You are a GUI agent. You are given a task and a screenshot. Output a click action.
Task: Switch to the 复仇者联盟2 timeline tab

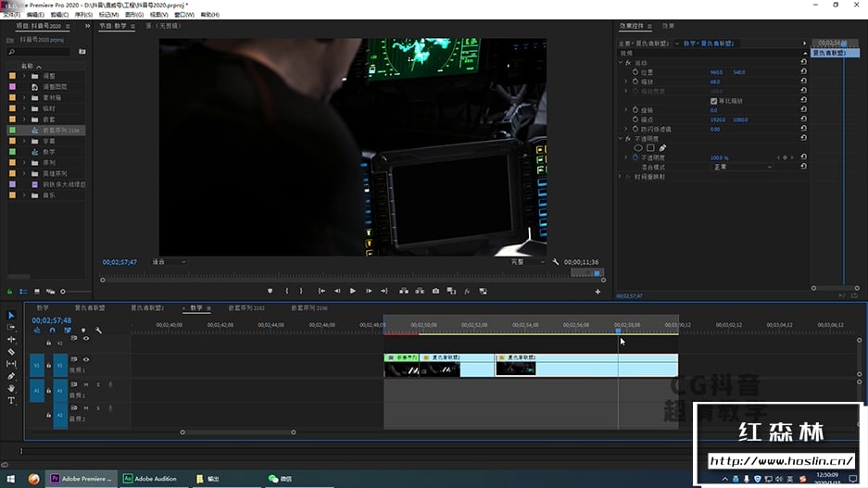pyautogui.click(x=147, y=307)
